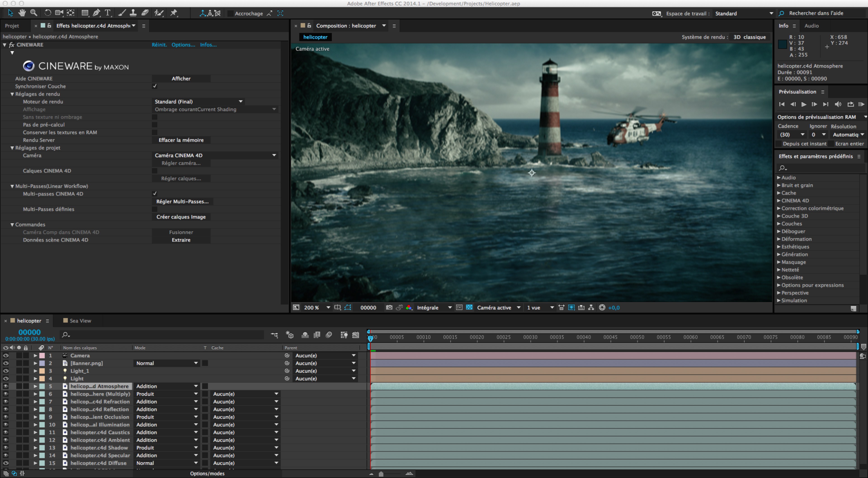
Task: Open the 200 % magnification dropdown
Action: pyautogui.click(x=328, y=307)
